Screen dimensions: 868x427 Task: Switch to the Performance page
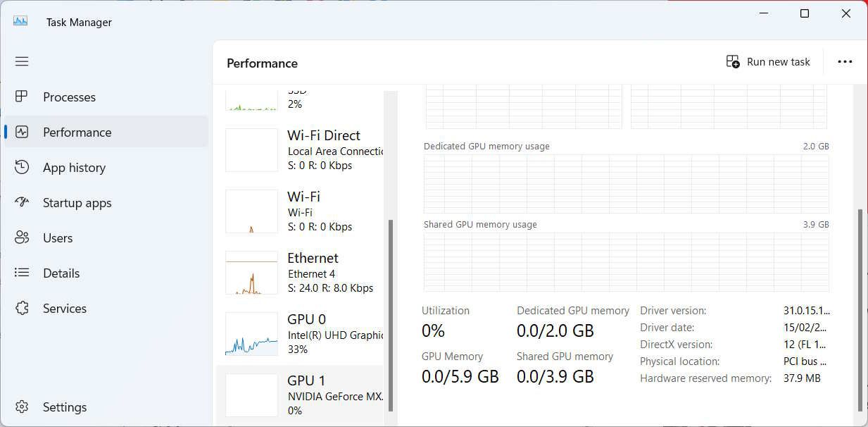pyautogui.click(x=77, y=132)
